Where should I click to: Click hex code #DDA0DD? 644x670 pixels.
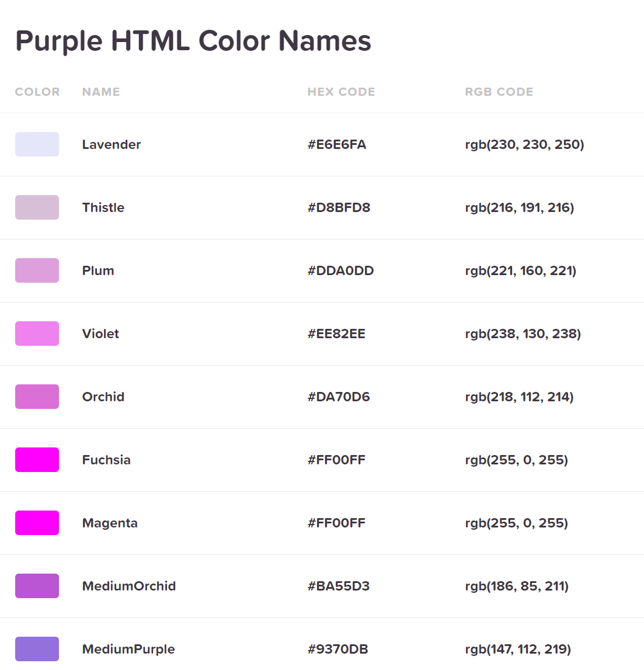tap(341, 270)
